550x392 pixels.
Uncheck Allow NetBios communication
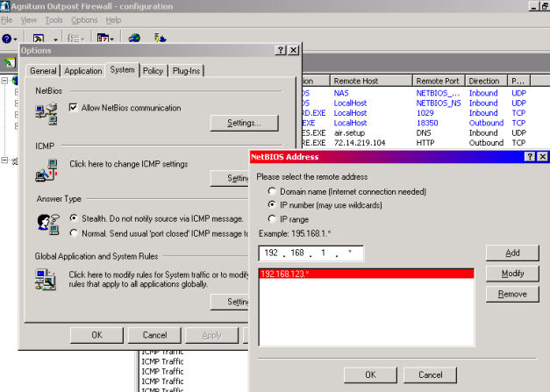pyautogui.click(x=74, y=108)
